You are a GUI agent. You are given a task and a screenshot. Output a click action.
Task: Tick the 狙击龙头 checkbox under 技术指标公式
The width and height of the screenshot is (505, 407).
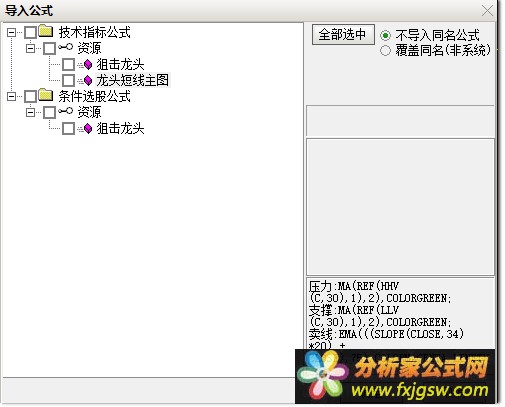click(68, 64)
